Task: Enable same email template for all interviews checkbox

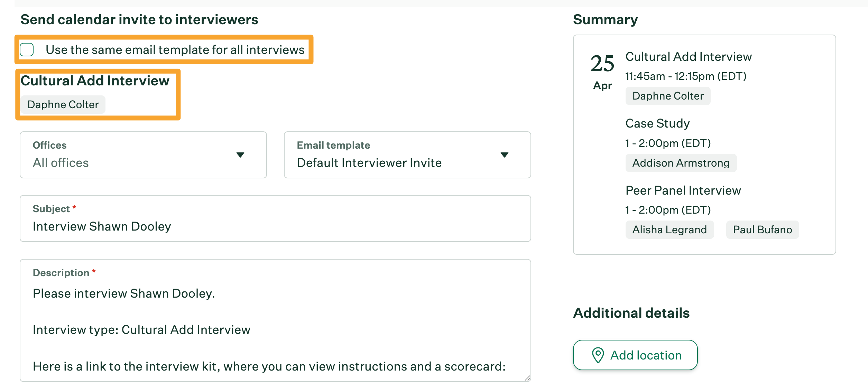Action: [x=27, y=50]
